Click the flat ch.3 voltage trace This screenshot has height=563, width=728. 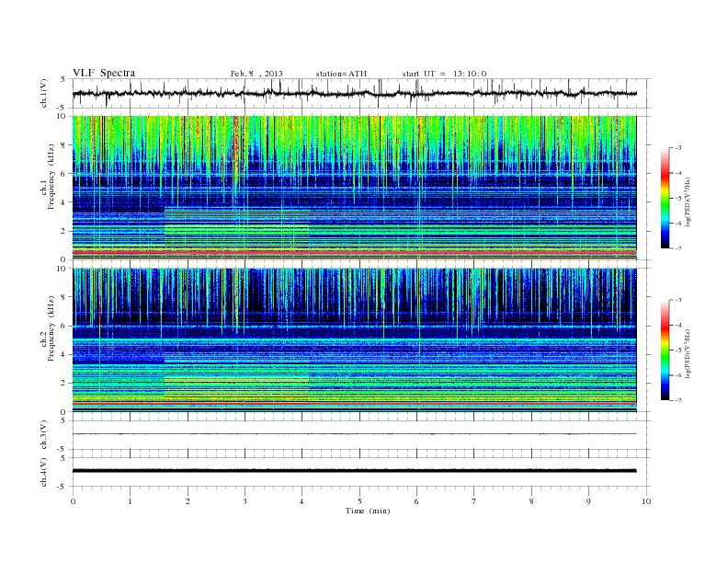(354, 434)
